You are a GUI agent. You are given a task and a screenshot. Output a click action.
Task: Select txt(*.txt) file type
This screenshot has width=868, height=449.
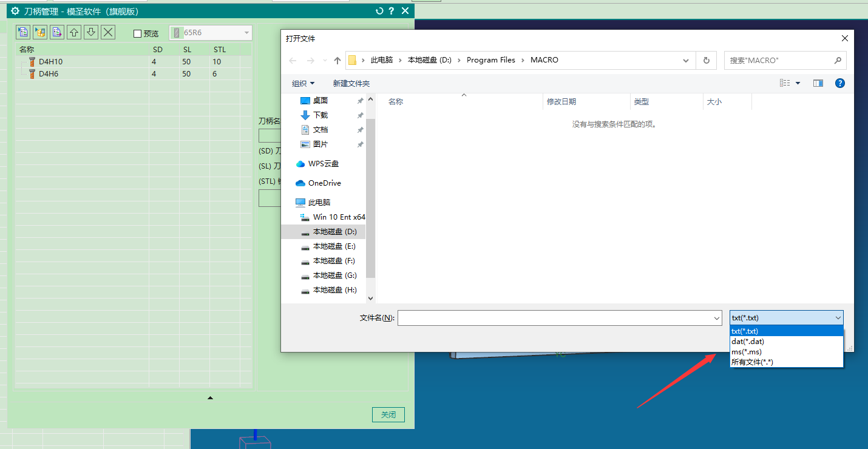pyautogui.click(x=787, y=331)
